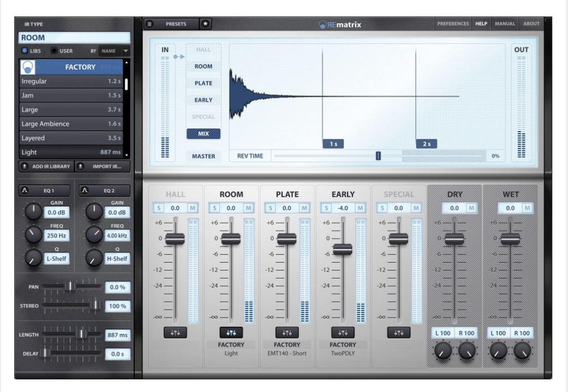This screenshot has height=392, width=568.
Task: Click the MASTER button
Action: coord(203,156)
